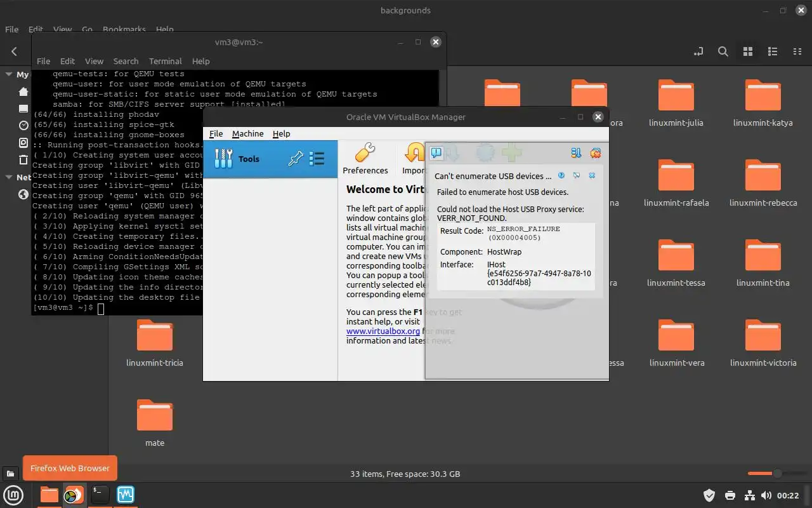Dismiss the Can't enumerate USB devices notification
Image resolution: width=812 pixels, height=508 pixels.
(592, 176)
